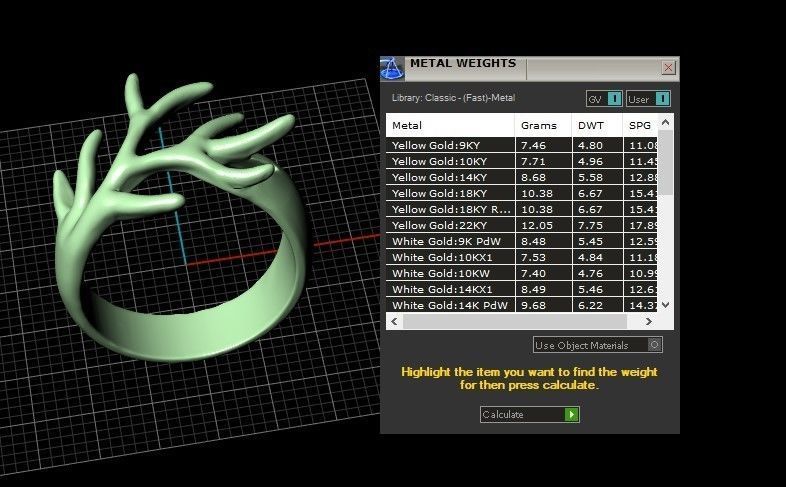
Task: Click the table's down scroll arrow
Action: tap(665, 305)
